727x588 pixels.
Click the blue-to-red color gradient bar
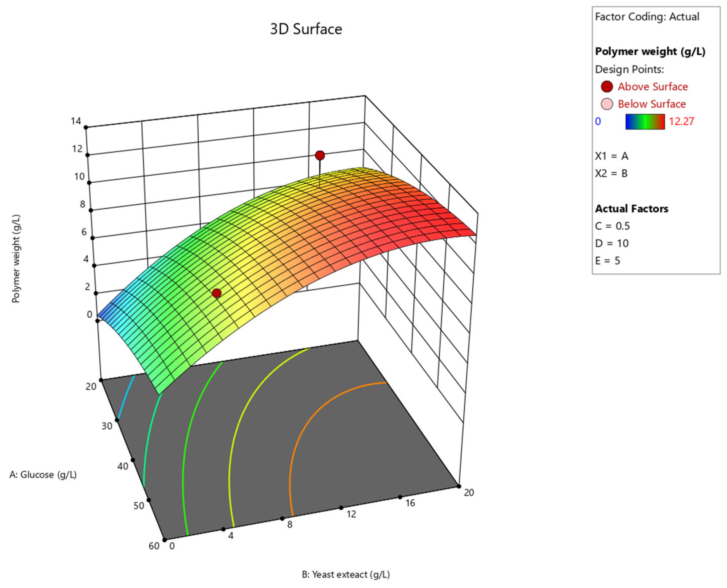pyautogui.click(x=645, y=122)
